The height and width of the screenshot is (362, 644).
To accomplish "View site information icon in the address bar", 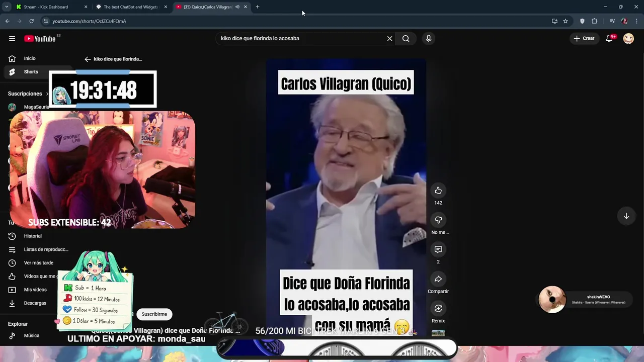I will (x=46, y=21).
